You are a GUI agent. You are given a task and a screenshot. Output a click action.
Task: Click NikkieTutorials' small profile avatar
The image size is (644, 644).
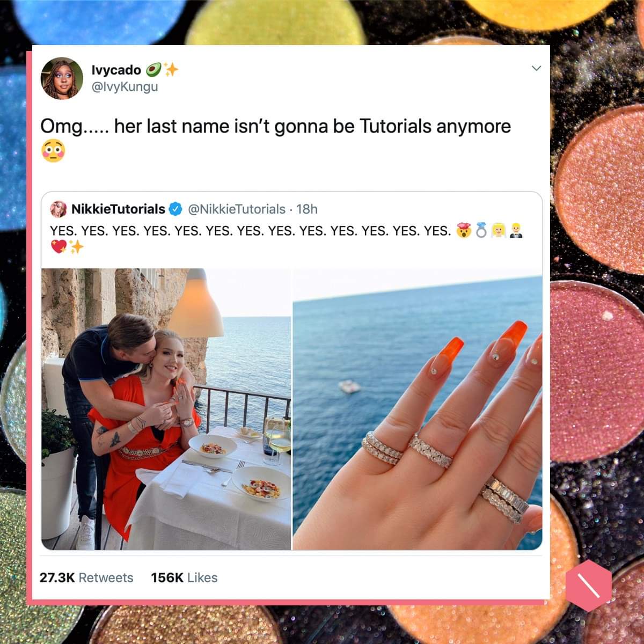58,209
